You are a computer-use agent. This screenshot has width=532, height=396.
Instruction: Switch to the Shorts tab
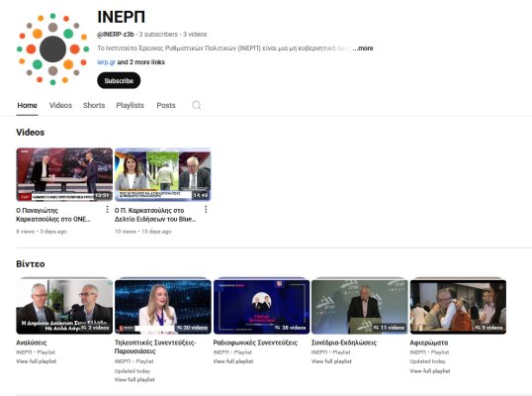tap(94, 105)
